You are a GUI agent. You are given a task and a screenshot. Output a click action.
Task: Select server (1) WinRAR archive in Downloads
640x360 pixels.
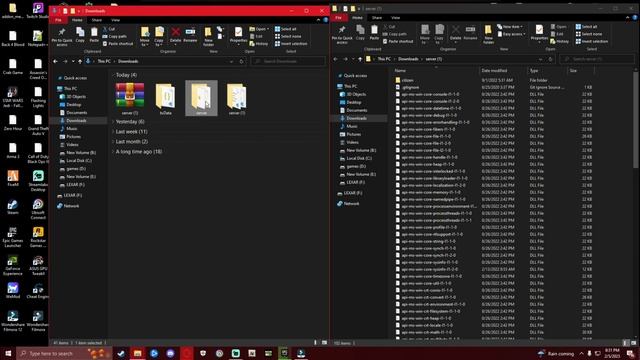click(x=130, y=98)
